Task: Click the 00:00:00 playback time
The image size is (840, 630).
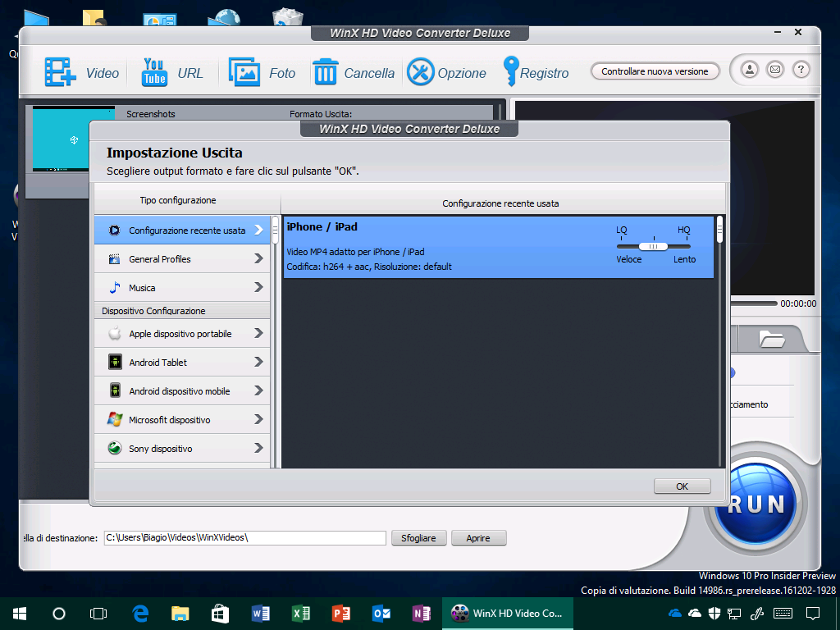Action: click(x=798, y=304)
